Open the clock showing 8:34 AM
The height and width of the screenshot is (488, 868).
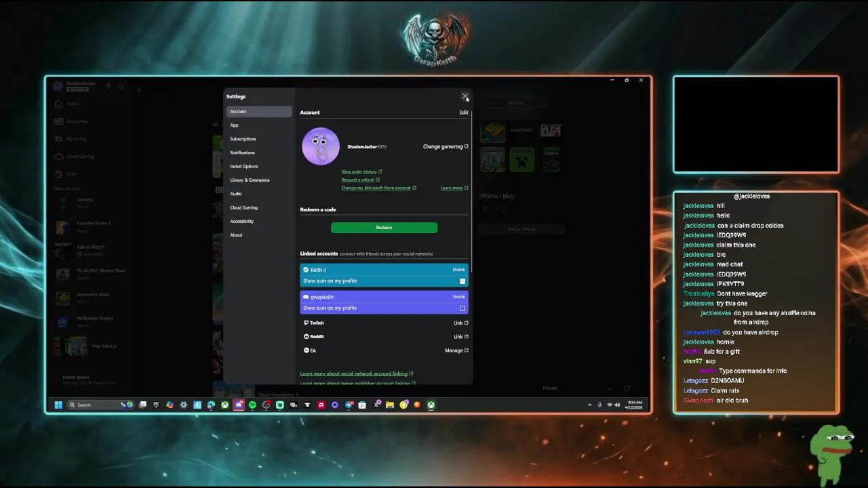coord(635,405)
